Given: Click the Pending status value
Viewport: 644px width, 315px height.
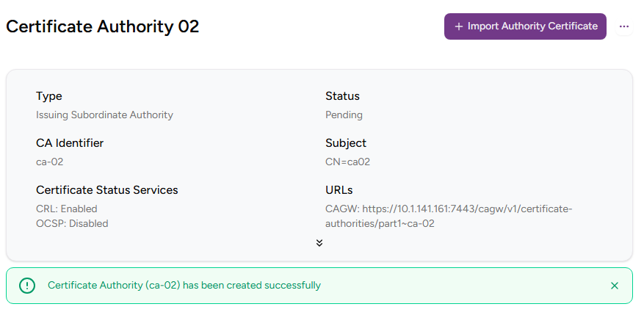Looking at the screenshot, I should click(x=344, y=115).
